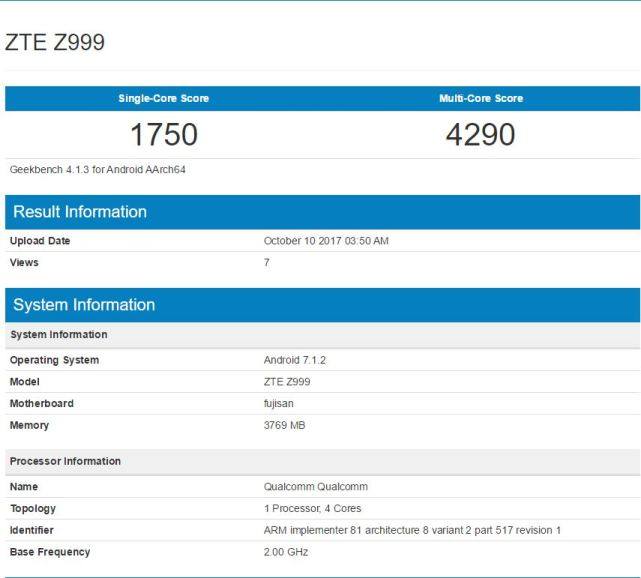The image size is (641, 578).
Task: Click the Qualcomm Qualcomm value
Action: tap(316, 487)
